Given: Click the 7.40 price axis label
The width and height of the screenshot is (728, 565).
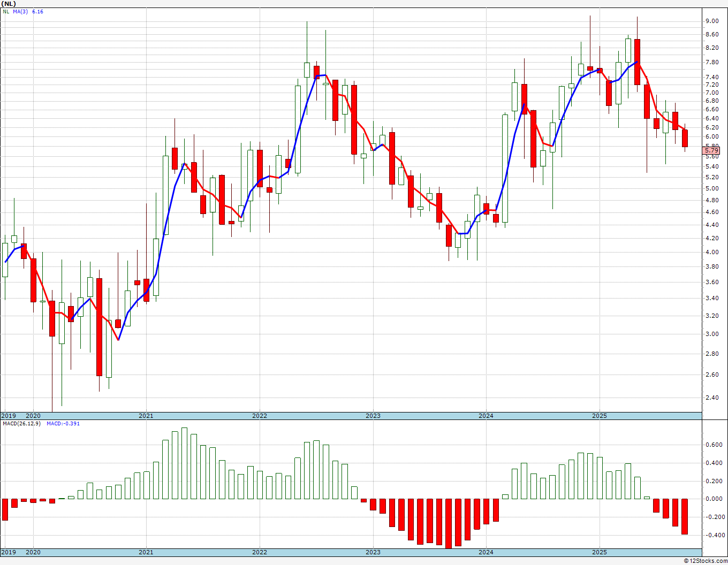Looking at the screenshot, I should tap(712, 77).
